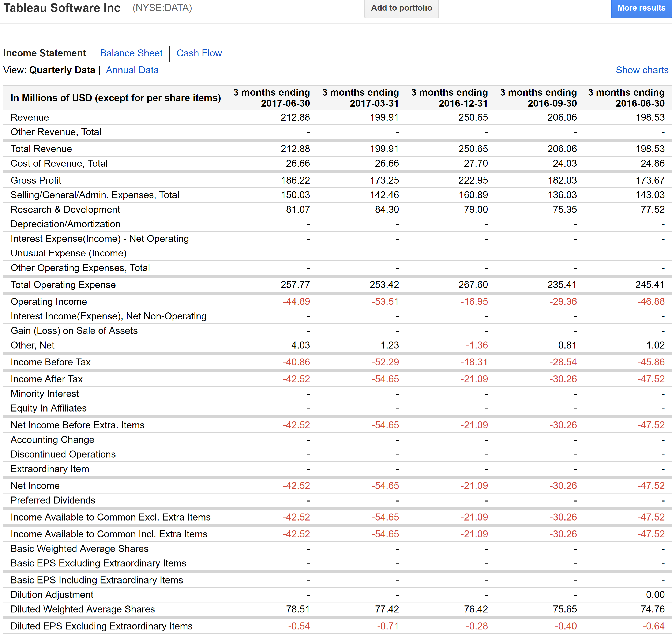Click Income Available to Common Incl. Extra Items

[x=109, y=534]
